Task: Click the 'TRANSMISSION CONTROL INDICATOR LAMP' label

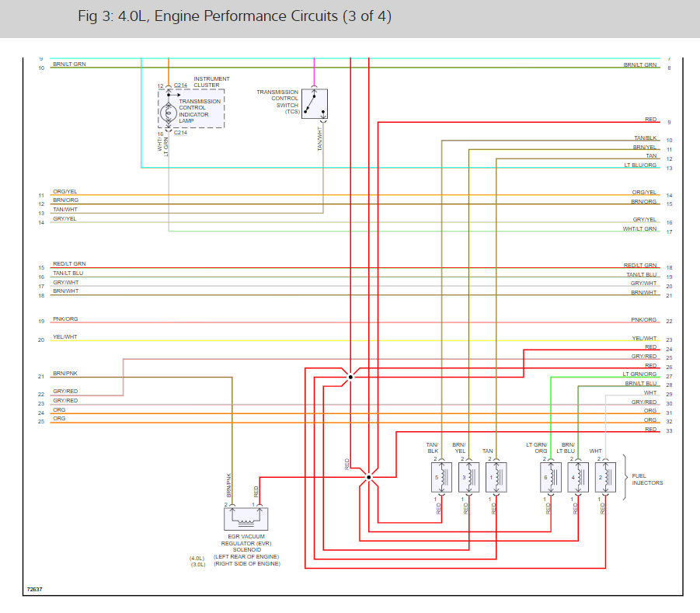Action: tap(200, 111)
